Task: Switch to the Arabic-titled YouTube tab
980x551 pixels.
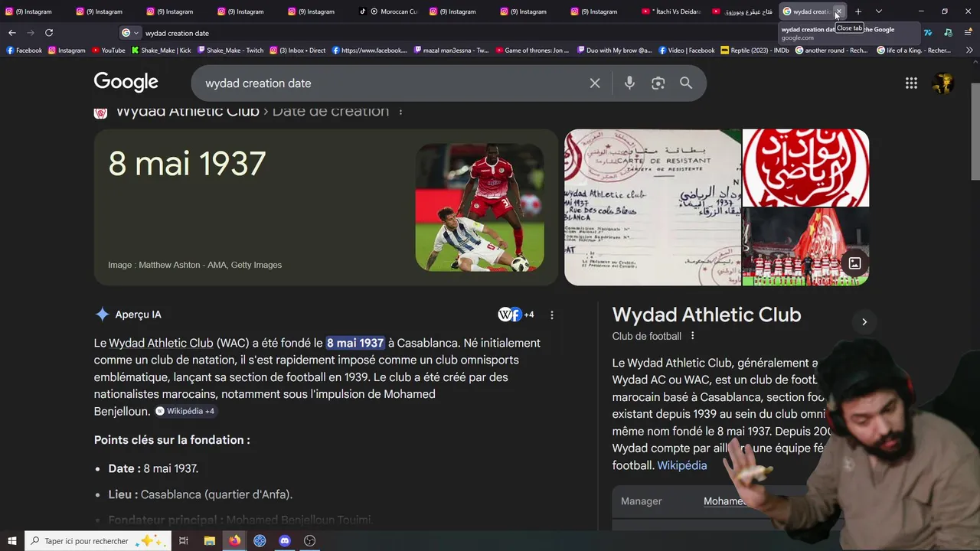Action: 741,11
